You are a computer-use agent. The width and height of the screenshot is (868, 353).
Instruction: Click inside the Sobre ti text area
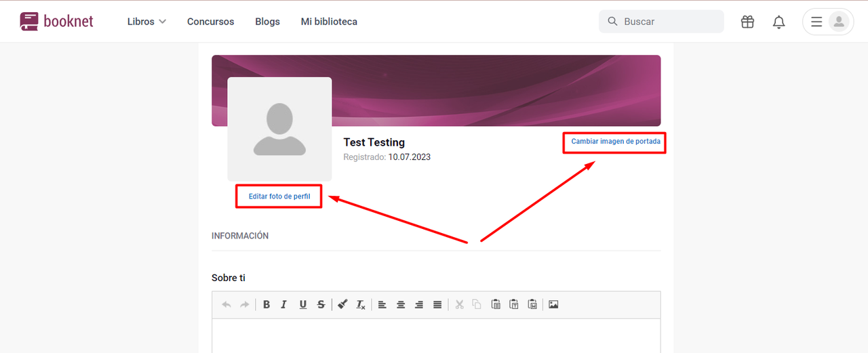click(436, 336)
